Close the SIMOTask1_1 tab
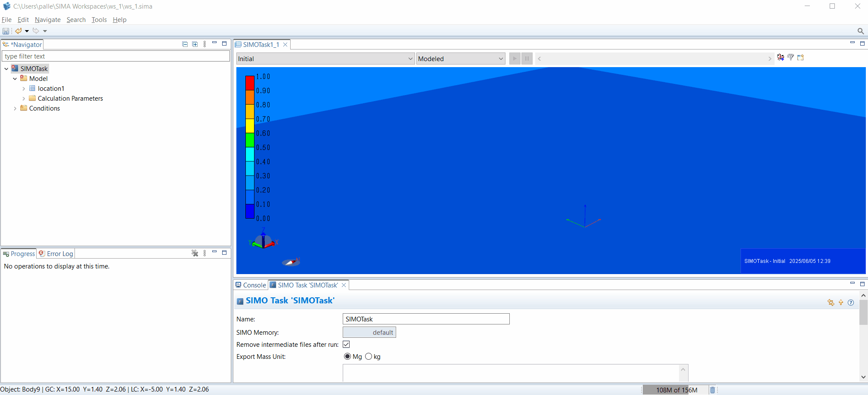 click(285, 45)
